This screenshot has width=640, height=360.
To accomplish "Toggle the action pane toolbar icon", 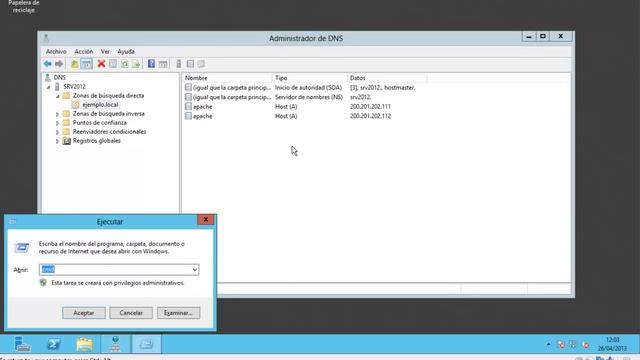I will pyautogui.click(x=163, y=64).
